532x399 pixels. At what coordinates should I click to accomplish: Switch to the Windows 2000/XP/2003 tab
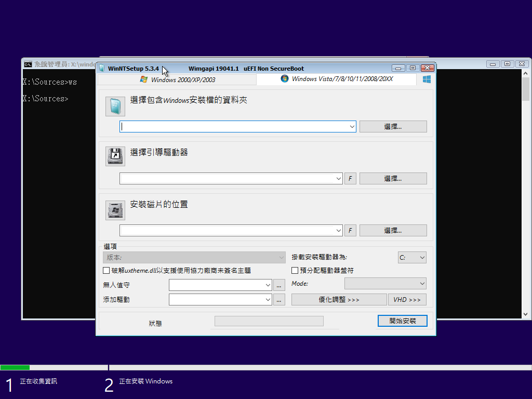(x=178, y=79)
